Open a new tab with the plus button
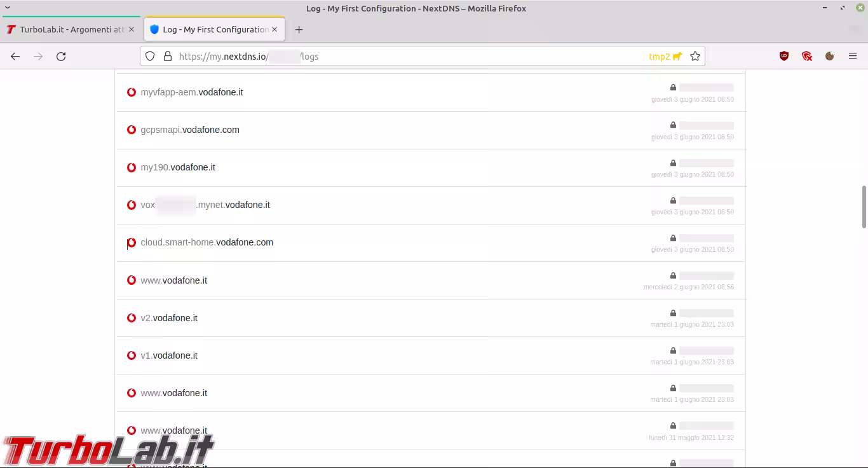The image size is (868, 468). [299, 29]
